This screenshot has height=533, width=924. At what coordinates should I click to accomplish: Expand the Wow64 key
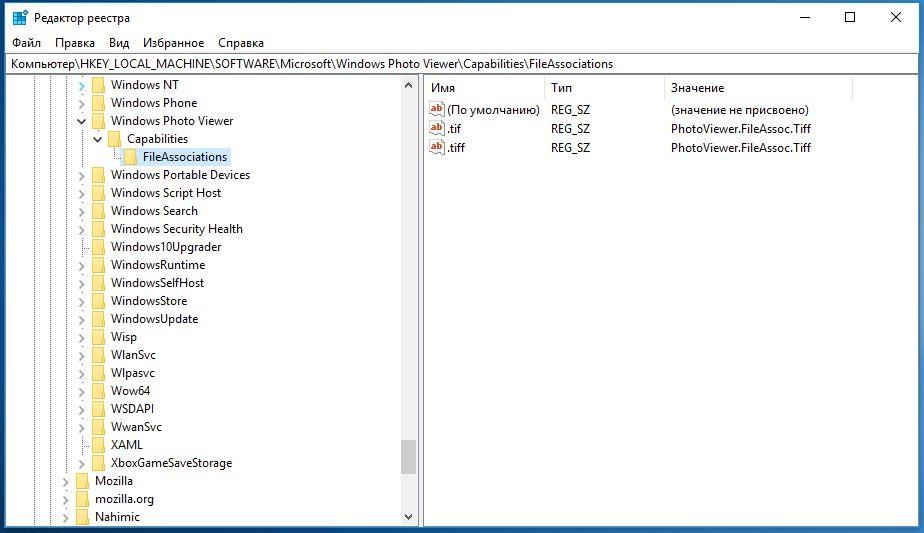click(81, 391)
